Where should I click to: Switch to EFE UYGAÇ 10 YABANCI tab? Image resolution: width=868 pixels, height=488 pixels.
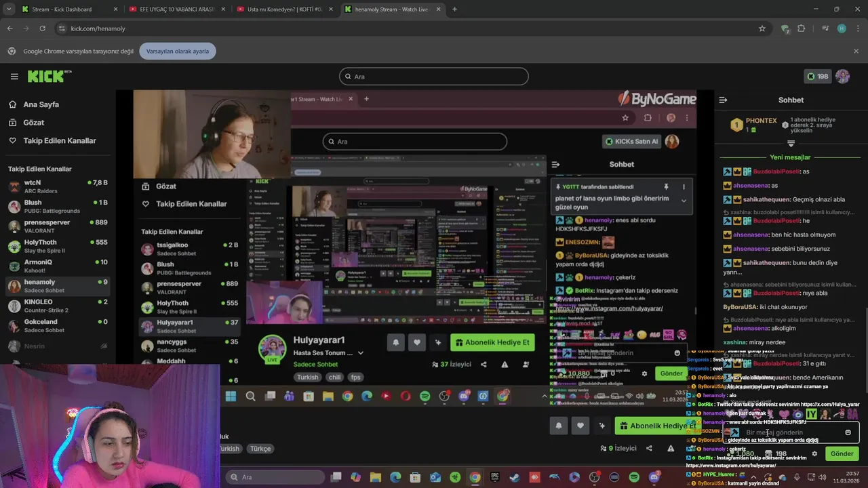pos(176,9)
